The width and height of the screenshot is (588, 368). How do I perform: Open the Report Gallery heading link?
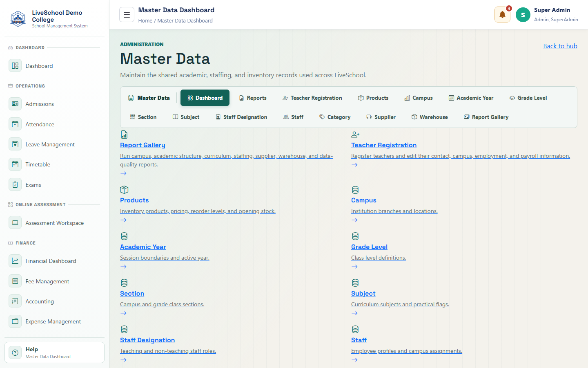point(143,145)
